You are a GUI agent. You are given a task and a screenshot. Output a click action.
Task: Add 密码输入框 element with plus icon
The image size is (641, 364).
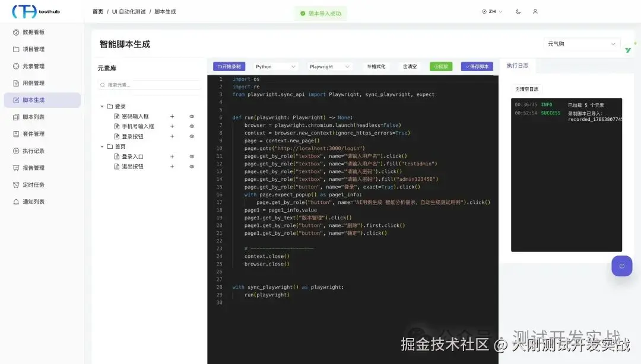click(x=172, y=116)
